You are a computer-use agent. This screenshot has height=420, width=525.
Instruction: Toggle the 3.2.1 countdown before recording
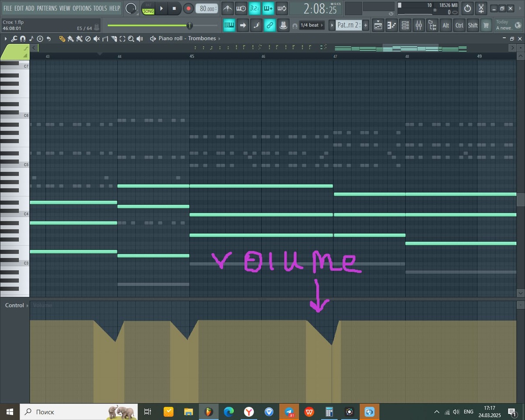tap(255, 8)
